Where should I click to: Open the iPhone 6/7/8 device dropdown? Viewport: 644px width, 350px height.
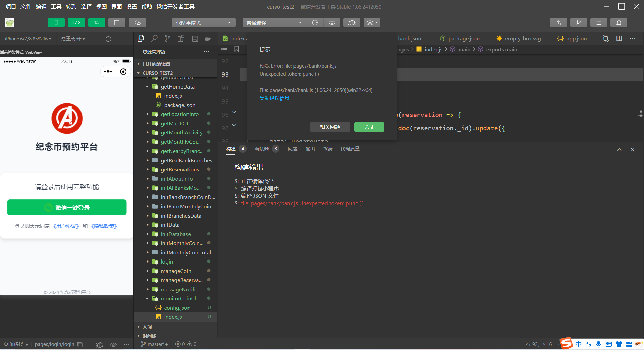point(28,39)
